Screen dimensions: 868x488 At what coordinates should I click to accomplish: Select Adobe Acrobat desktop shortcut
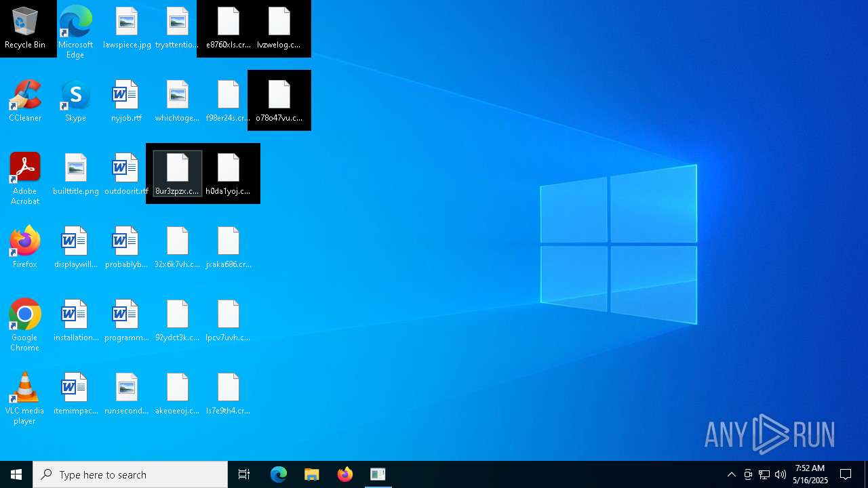[25, 178]
